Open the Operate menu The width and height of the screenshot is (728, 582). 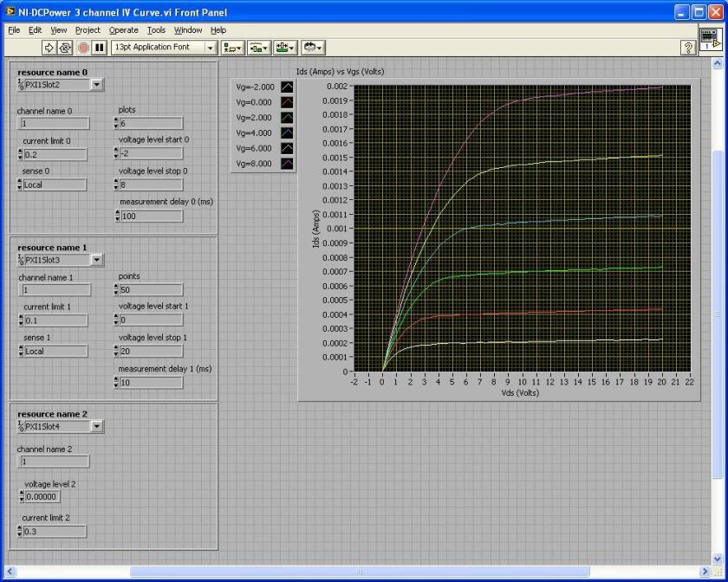pyautogui.click(x=123, y=29)
